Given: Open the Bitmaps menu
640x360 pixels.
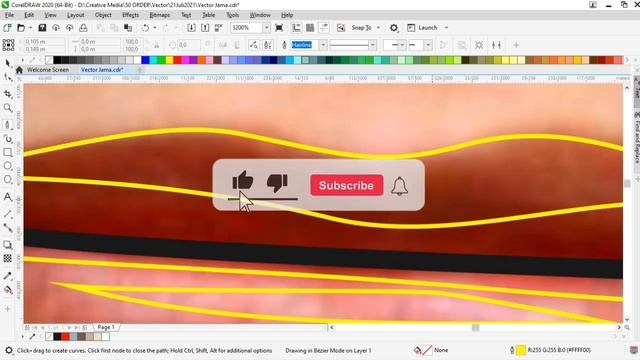Looking at the screenshot, I should tap(160, 15).
